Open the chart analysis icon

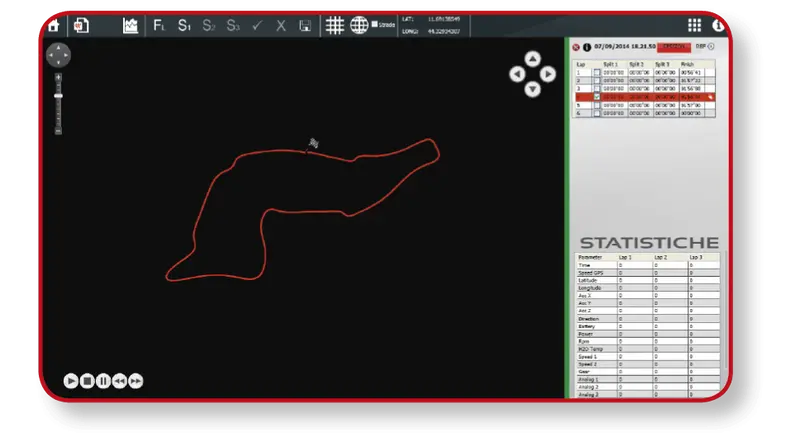point(131,26)
